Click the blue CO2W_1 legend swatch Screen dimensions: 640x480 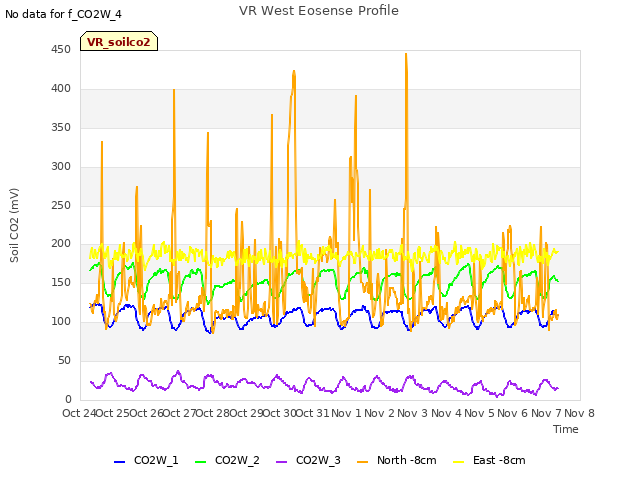pyautogui.click(x=119, y=462)
